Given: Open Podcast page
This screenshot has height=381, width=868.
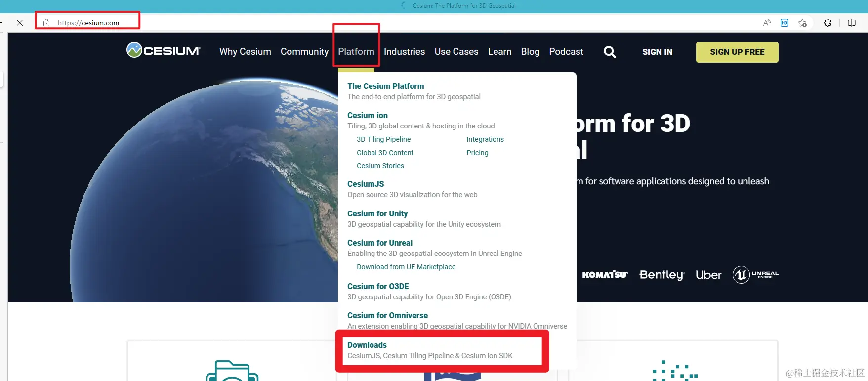Looking at the screenshot, I should coord(566,52).
